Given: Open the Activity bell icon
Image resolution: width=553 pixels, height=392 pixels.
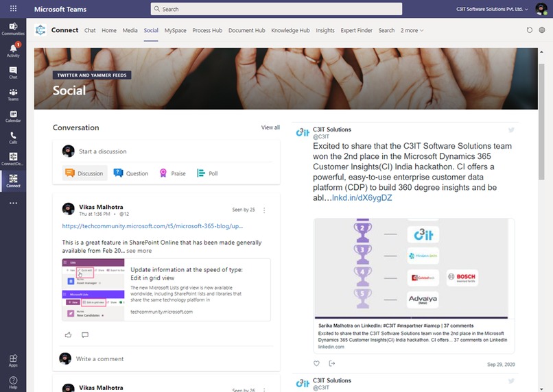Looking at the screenshot, I should (13, 50).
